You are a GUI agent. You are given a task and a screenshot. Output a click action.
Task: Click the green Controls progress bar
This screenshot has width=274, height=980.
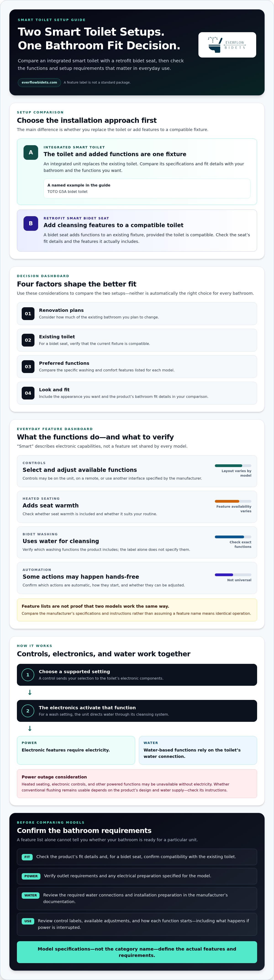click(233, 466)
